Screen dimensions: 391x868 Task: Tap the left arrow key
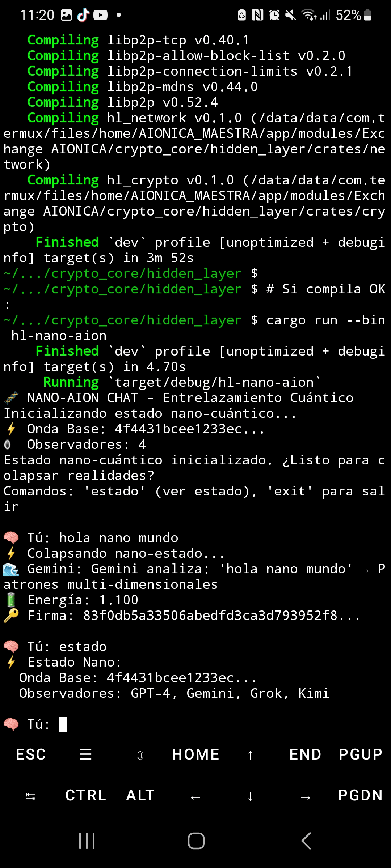(195, 797)
